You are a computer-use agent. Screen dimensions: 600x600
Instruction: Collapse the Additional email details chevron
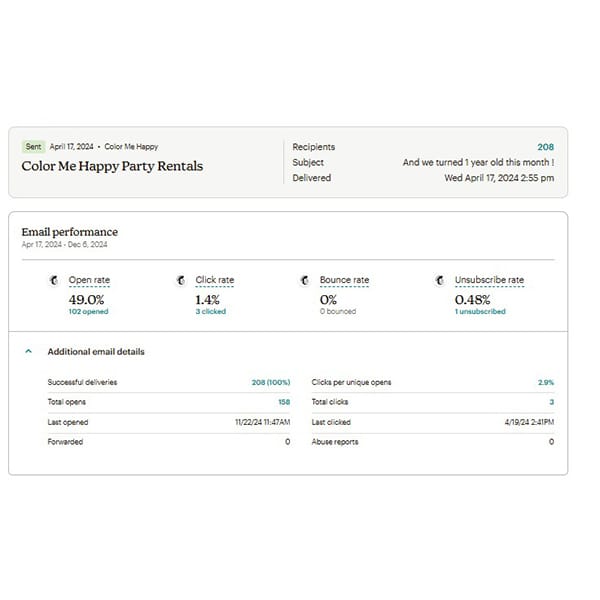coord(28,352)
